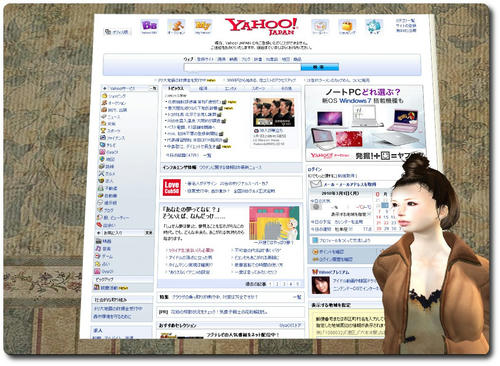Click 変更 button in お気に入り header
The width and height of the screenshot is (500, 366).
pyautogui.click(x=149, y=233)
